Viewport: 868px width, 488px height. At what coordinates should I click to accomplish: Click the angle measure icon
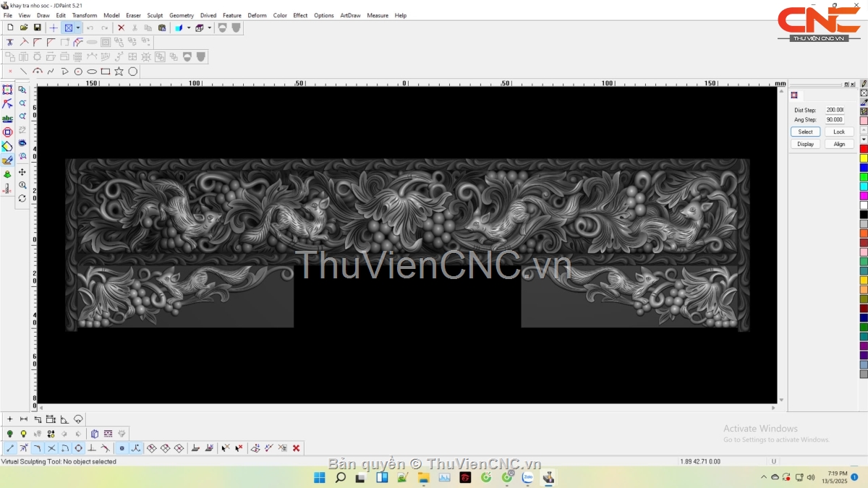click(x=64, y=419)
